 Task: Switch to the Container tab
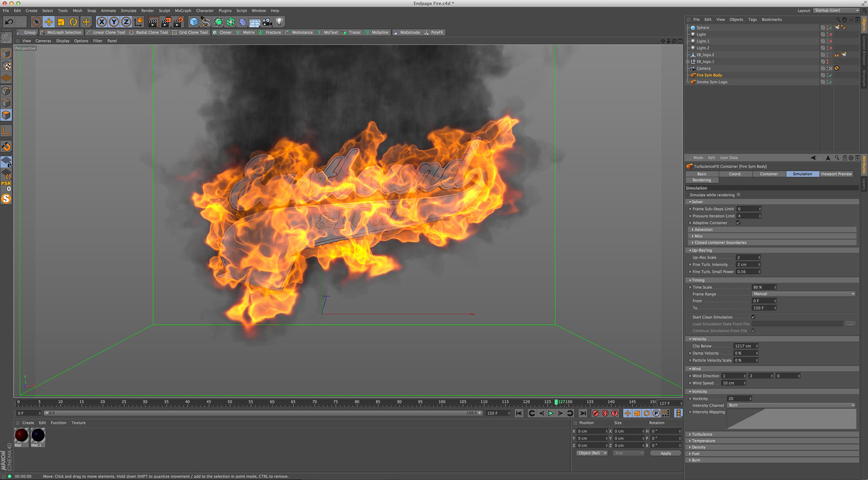point(769,174)
